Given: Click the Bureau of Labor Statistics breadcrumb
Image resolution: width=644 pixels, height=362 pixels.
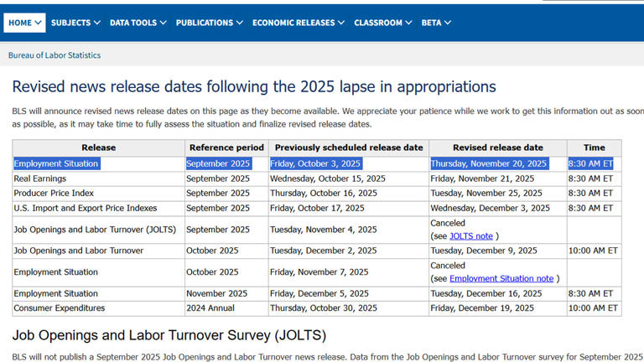Looking at the screenshot, I should coord(55,55).
